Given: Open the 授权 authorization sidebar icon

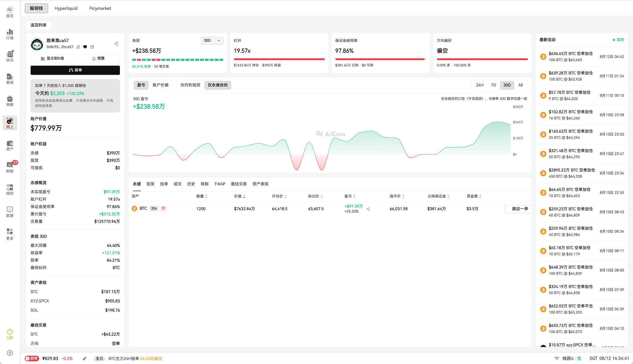Looking at the screenshot, I should tap(10, 190).
